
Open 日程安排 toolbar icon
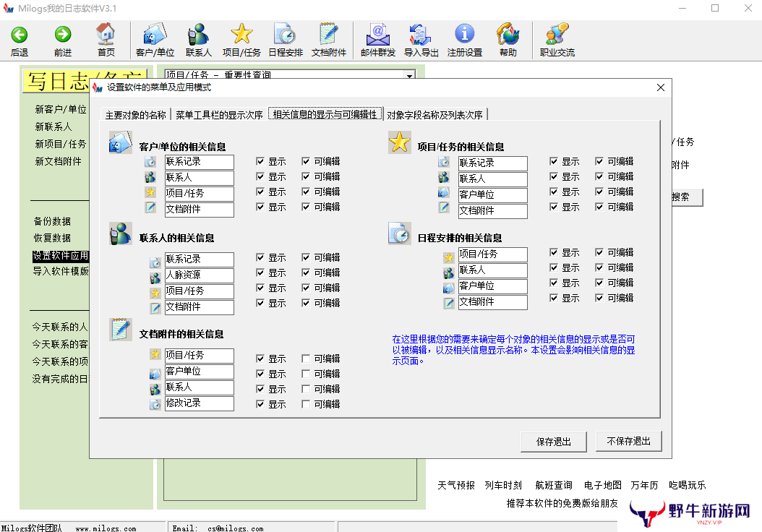[286, 34]
